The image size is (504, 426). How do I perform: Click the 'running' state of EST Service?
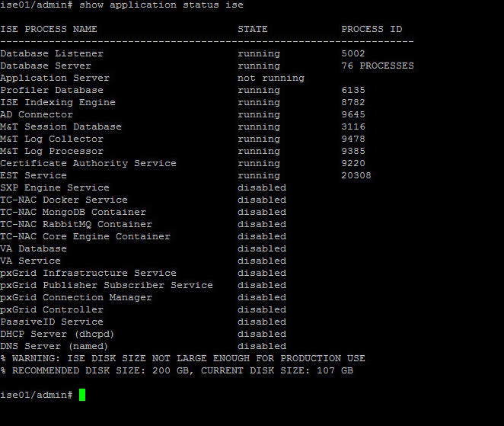(259, 176)
